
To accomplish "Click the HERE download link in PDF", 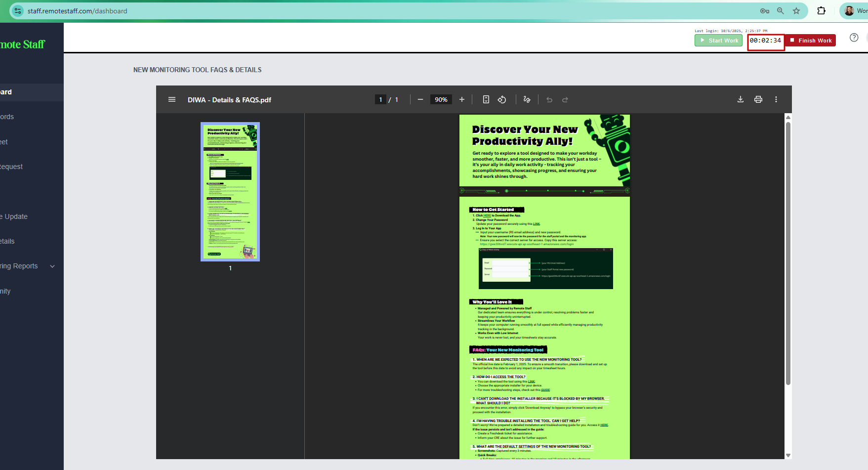I will click(487, 215).
